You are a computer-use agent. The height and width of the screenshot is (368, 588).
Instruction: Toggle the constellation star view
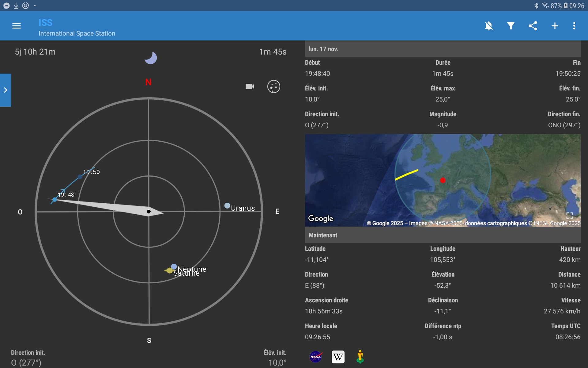(x=273, y=86)
